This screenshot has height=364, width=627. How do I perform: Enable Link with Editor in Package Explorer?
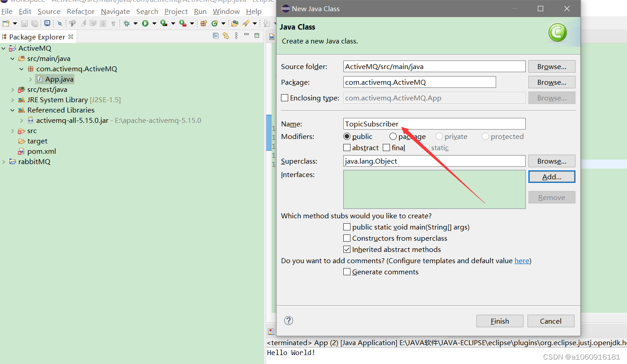[226, 36]
